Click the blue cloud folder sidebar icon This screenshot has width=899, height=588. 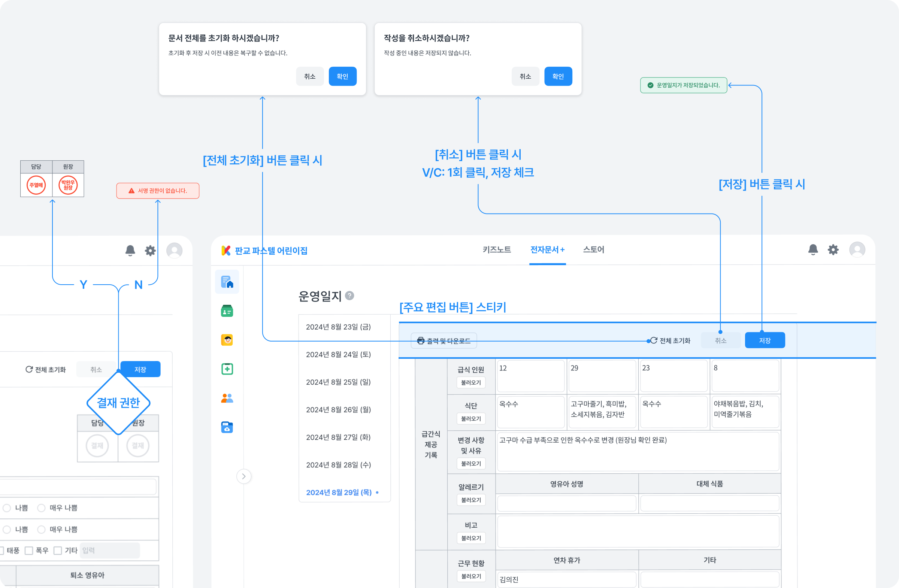coord(227,427)
